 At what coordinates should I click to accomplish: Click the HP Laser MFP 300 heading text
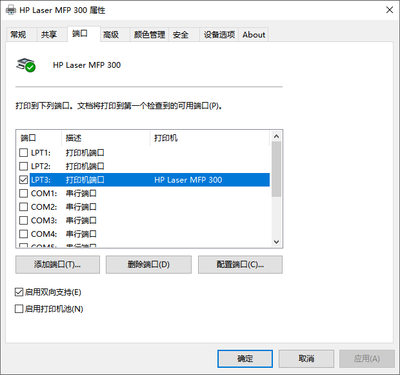pos(87,65)
